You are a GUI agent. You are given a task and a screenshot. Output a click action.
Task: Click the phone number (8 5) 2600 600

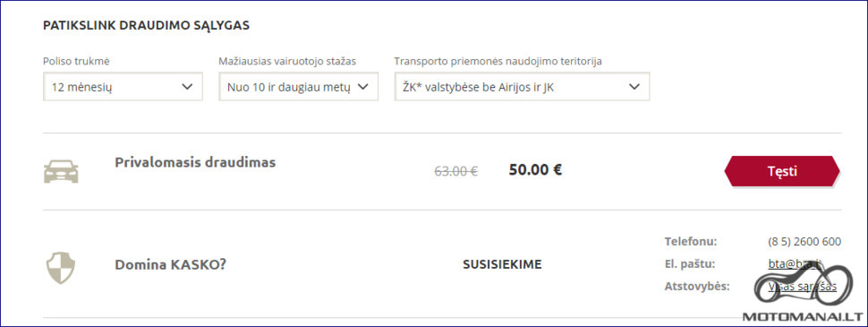click(804, 242)
